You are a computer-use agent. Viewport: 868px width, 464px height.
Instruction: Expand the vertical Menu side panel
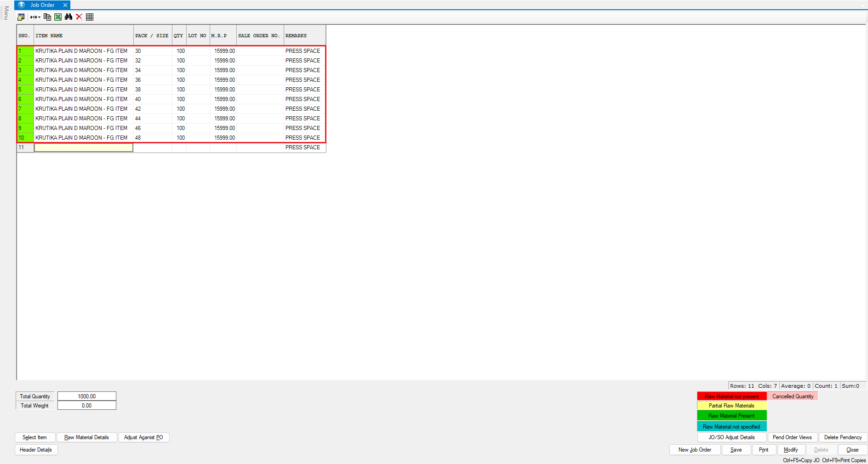click(x=6, y=13)
